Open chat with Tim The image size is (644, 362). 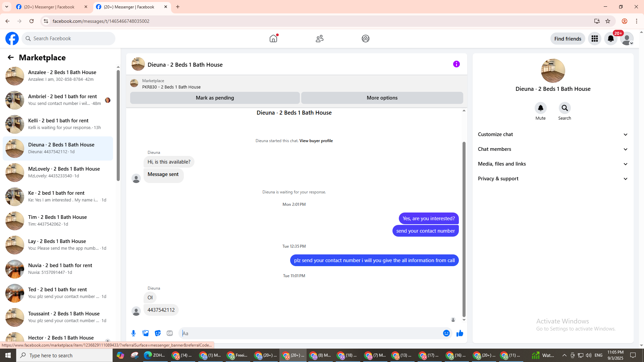[58, 221]
